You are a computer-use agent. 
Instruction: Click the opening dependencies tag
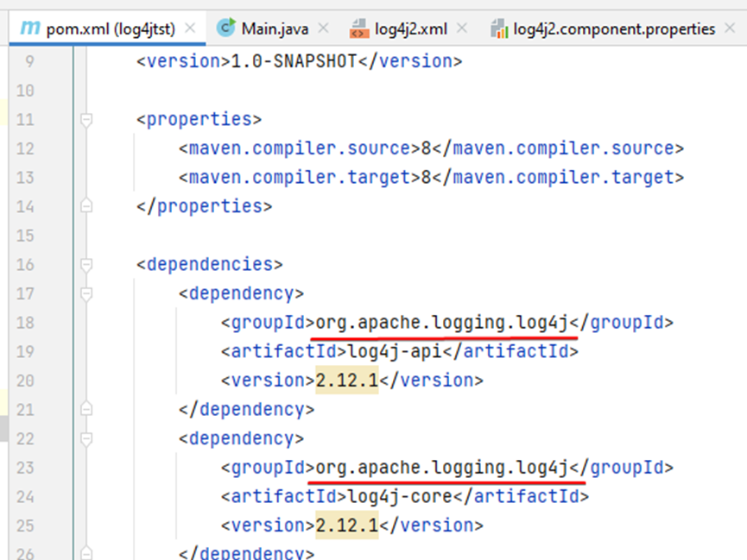[210, 265]
